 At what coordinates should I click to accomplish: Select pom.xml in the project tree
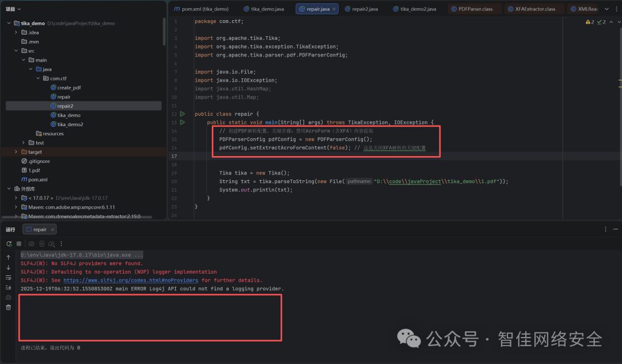point(38,180)
